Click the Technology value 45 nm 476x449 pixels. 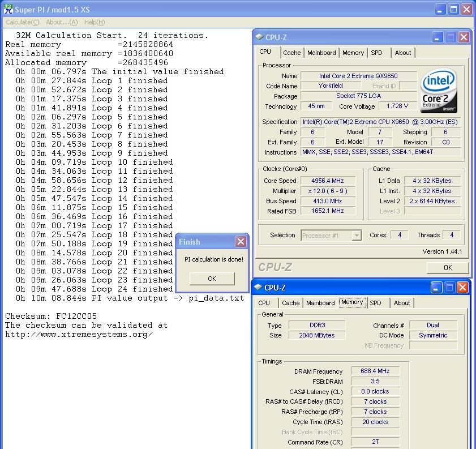click(316, 106)
